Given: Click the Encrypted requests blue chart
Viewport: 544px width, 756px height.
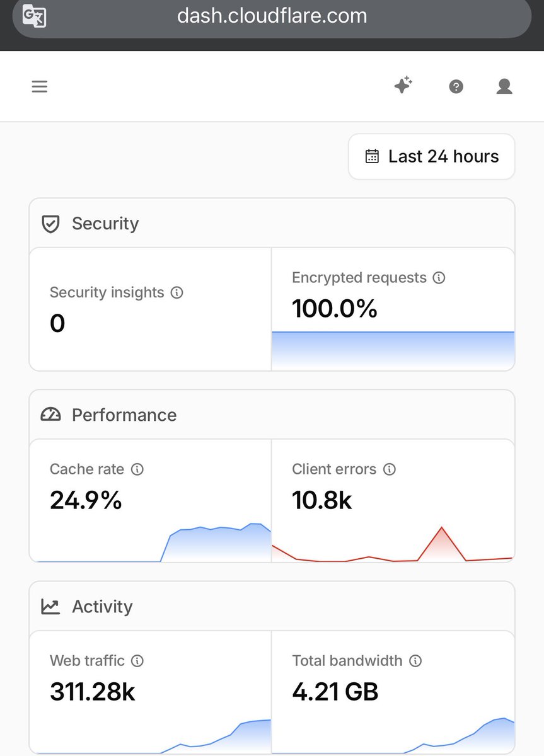Looking at the screenshot, I should pyautogui.click(x=393, y=350).
